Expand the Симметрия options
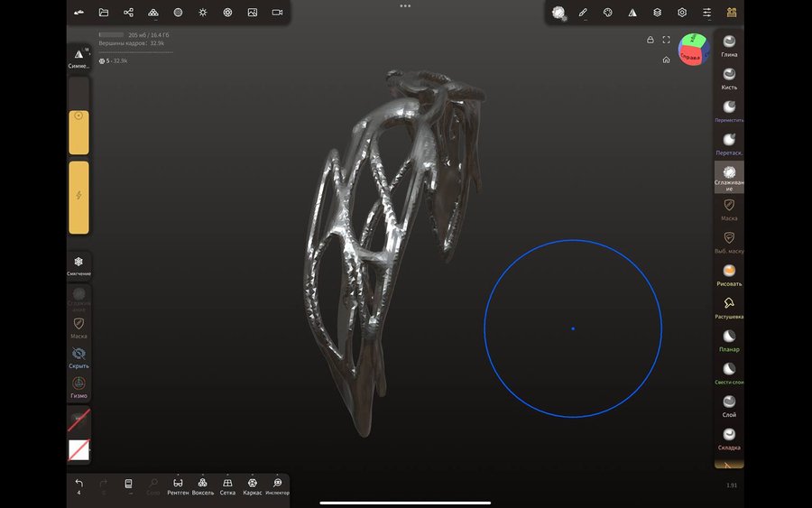Viewport: 812px width, 508px height. point(78,57)
